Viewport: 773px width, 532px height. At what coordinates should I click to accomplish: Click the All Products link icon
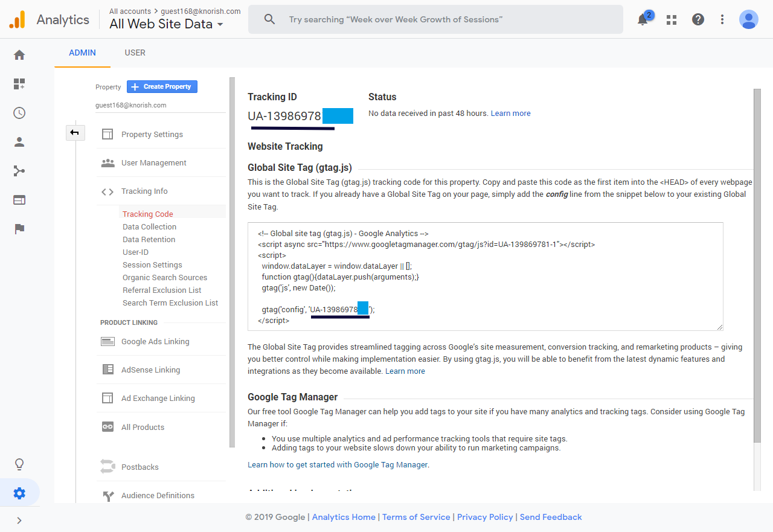107,427
